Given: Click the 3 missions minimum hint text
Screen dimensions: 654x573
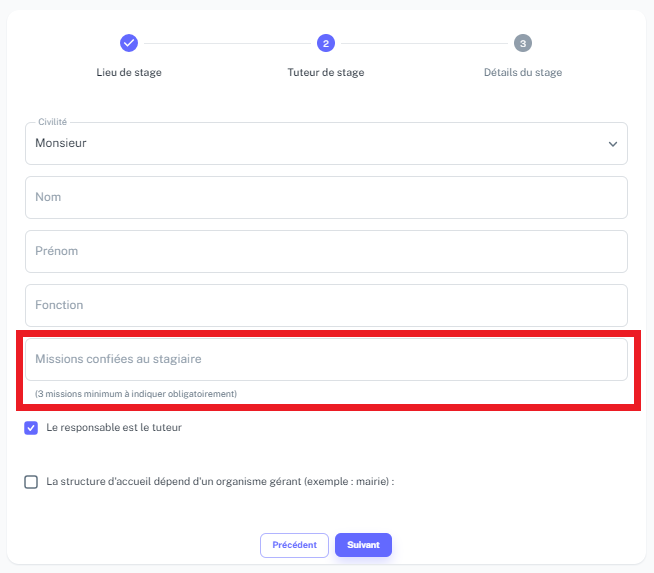Looking at the screenshot, I should point(136,394).
